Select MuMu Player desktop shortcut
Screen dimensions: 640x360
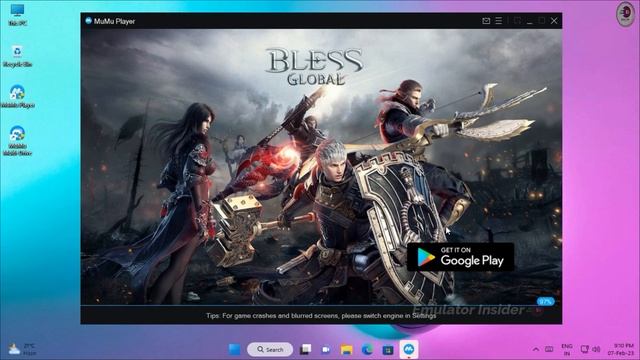(18, 97)
